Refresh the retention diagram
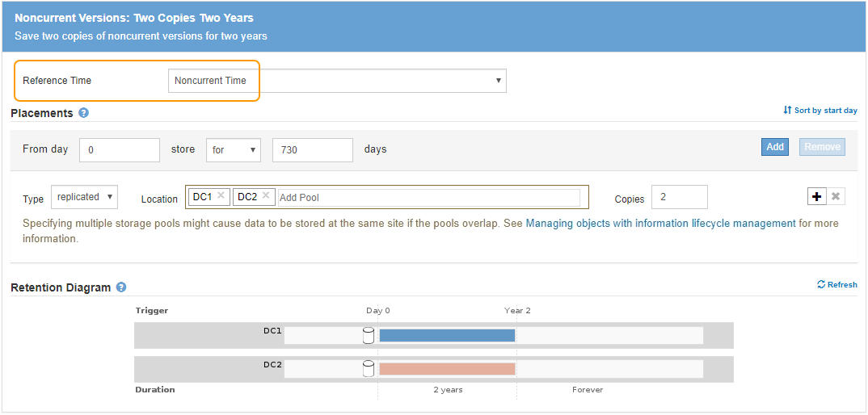Screen dimensions: 868x415 point(836,285)
